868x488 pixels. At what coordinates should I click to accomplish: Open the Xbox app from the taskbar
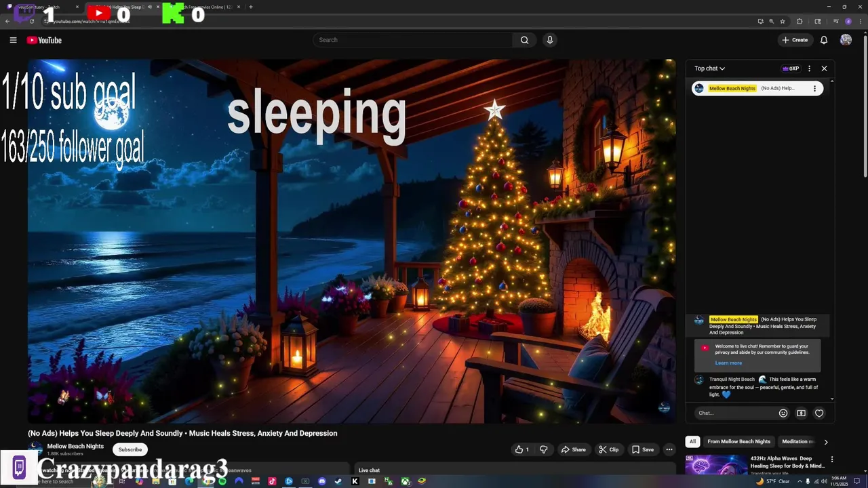(x=406, y=481)
